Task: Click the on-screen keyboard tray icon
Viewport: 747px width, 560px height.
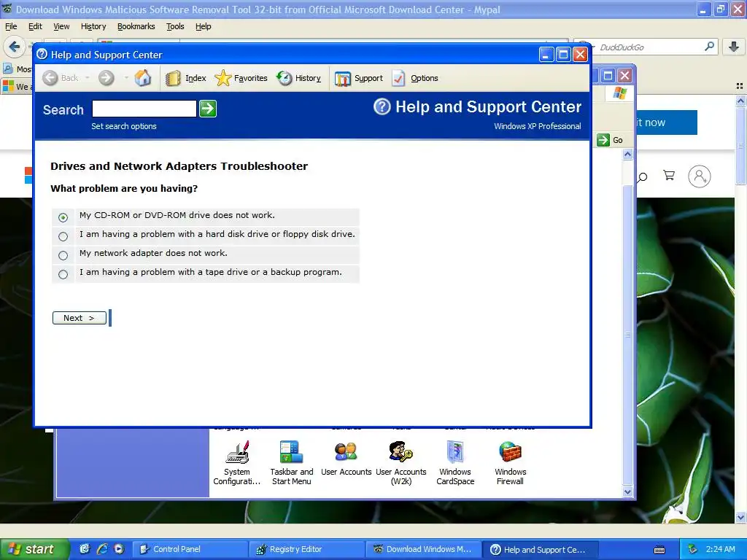Action: (x=659, y=550)
